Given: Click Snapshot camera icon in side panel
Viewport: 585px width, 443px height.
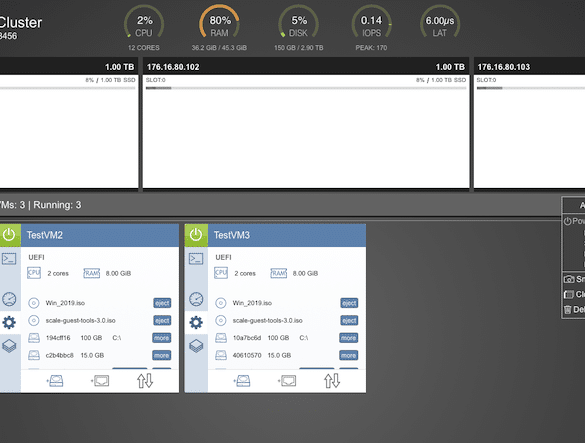Looking at the screenshot, I should 569,279.
